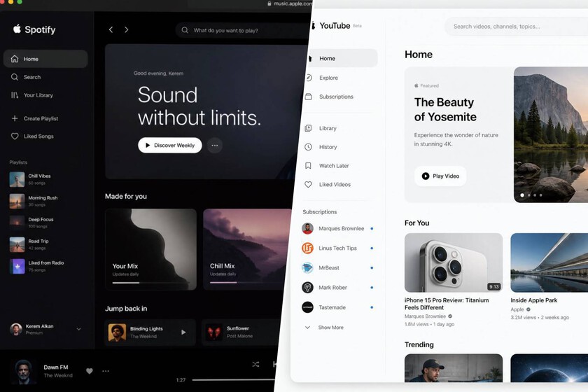Open the Liked from Radio playlist
The width and height of the screenshot is (588, 392).
(x=36, y=266)
